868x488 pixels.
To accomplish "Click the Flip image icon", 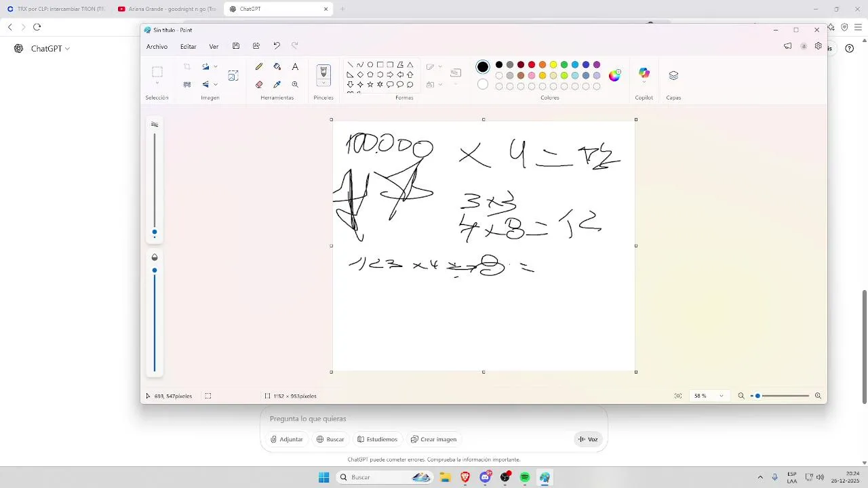I will click(x=205, y=85).
